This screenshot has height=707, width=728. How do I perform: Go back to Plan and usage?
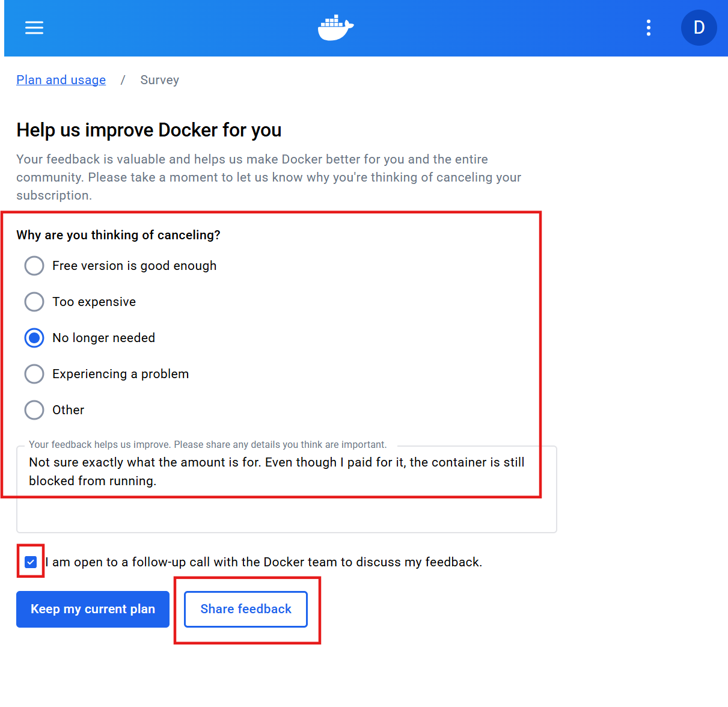pos(61,80)
